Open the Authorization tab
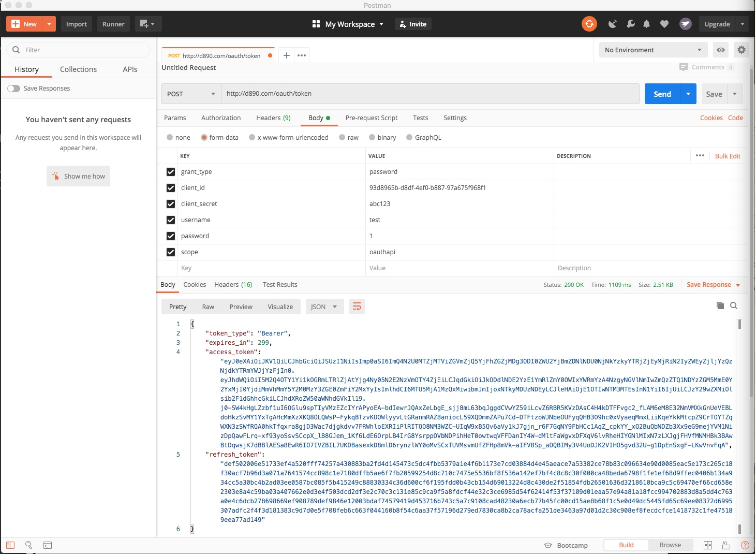Screen dimensions: 756x554 coord(221,118)
